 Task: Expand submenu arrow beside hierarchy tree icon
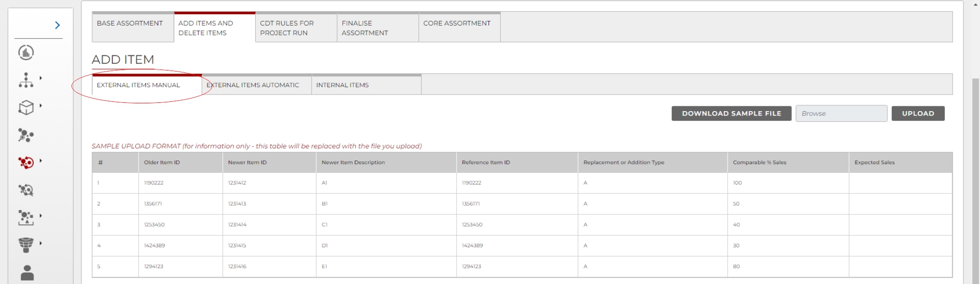tap(41, 78)
